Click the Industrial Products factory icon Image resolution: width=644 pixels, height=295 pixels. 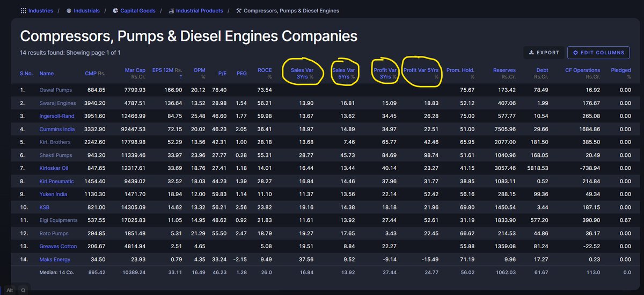(171, 11)
